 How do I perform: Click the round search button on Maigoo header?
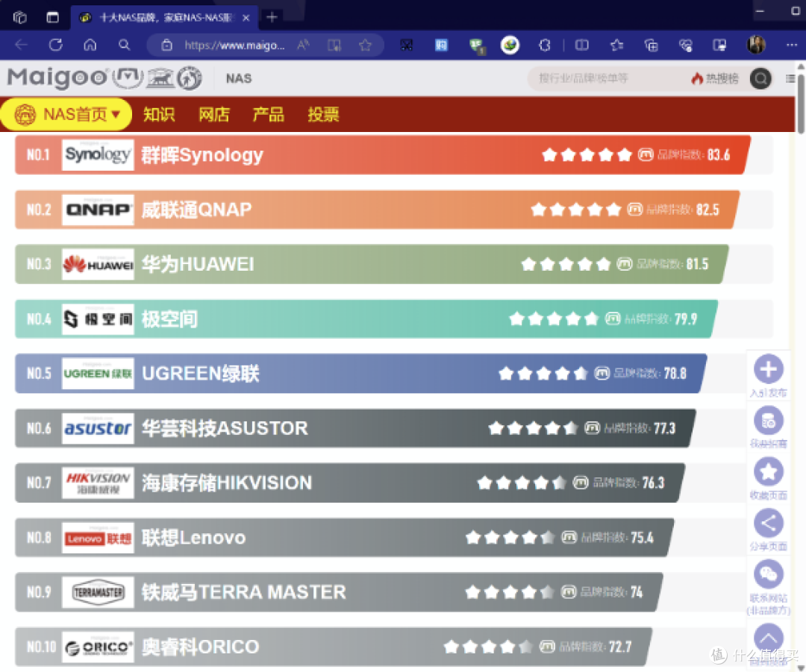760,78
